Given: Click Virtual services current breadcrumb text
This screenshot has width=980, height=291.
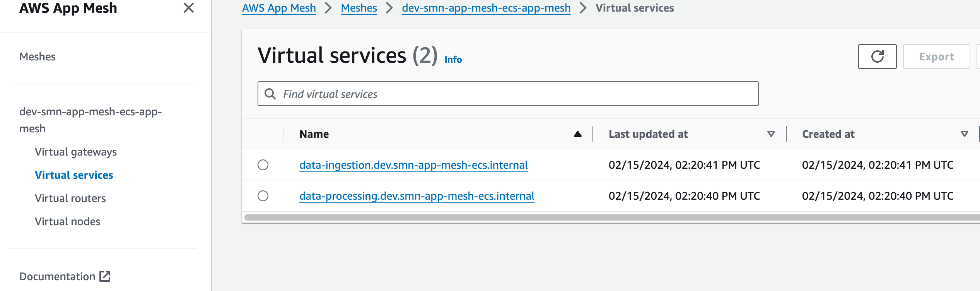Looking at the screenshot, I should tap(635, 8).
